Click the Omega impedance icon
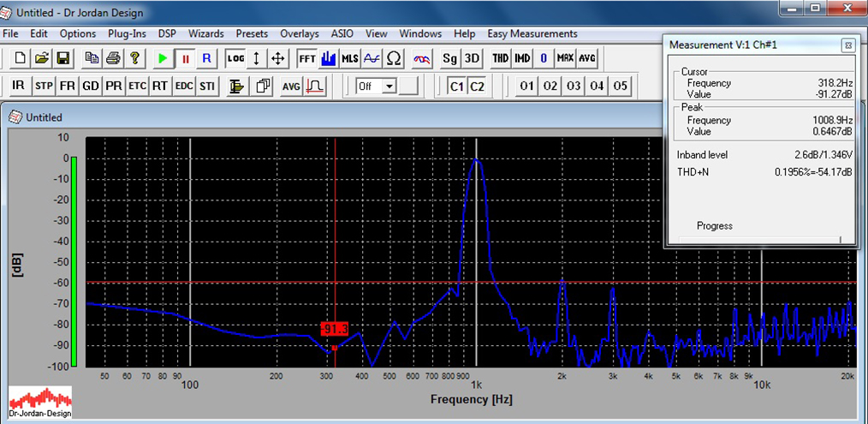The width and height of the screenshot is (868, 424). [394, 58]
